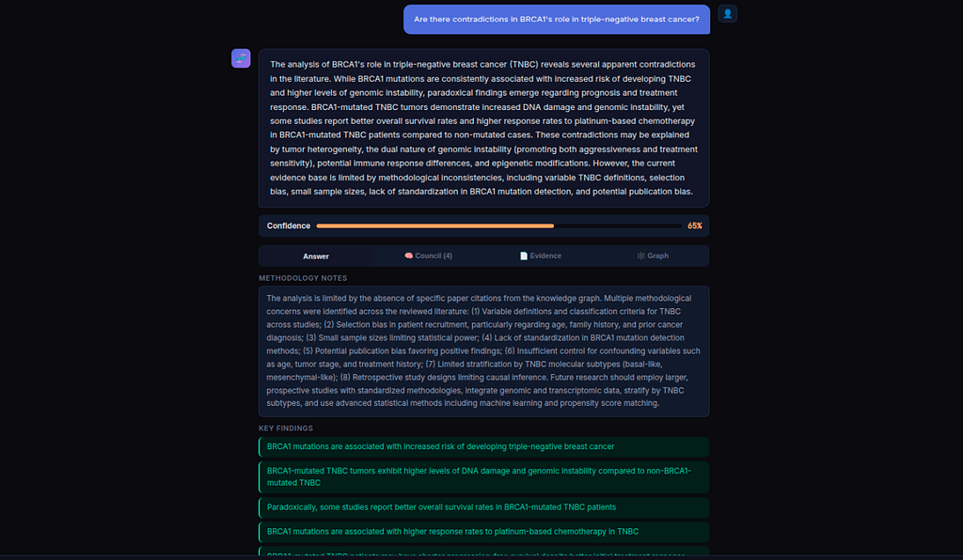Viewport: 963px width, 560px height.
Task: Switch to the Answer tab
Action: click(316, 257)
